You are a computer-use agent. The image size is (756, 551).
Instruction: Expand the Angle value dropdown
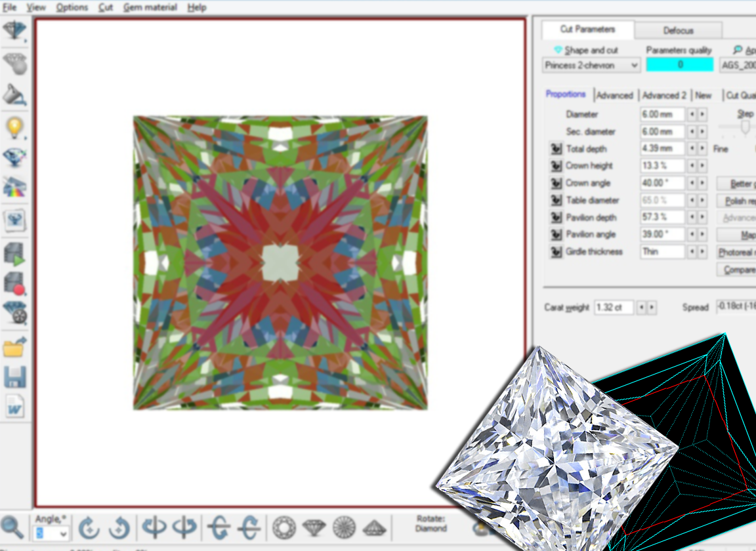pyautogui.click(x=63, y=534)
